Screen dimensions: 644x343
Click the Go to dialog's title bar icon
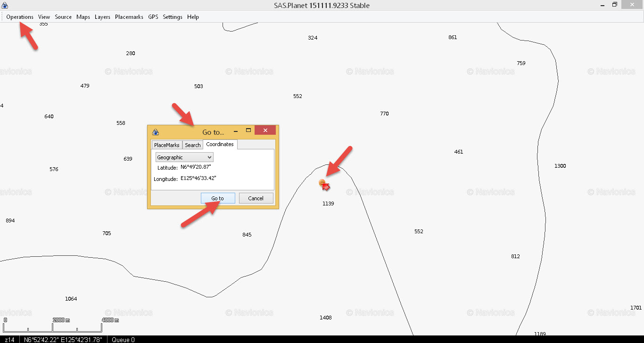156,132
